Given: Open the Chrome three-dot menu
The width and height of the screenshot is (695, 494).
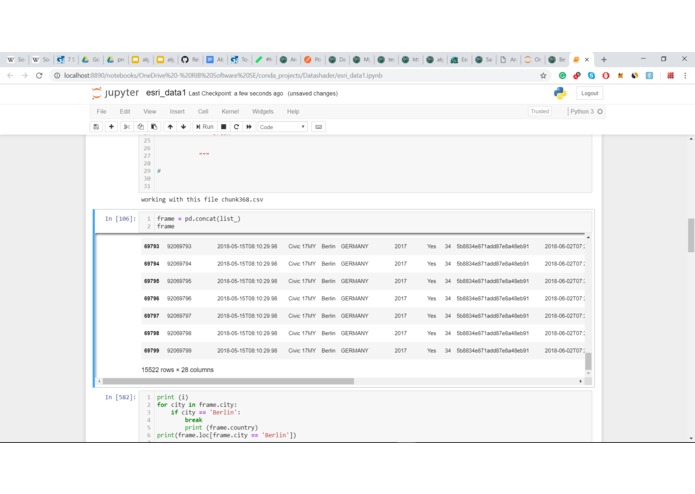Looking at the screenshot, I should tap(685, 75).
